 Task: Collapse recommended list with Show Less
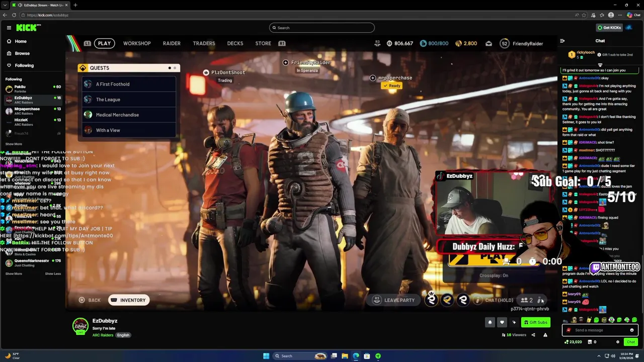pyautogui.click(x=53, y=274)
